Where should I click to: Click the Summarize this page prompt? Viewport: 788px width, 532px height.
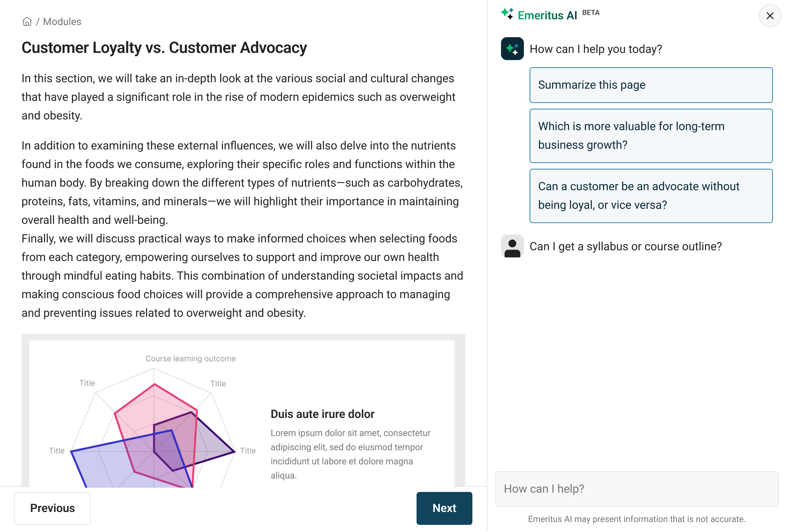pyautogui.click(x=651, y=85)
